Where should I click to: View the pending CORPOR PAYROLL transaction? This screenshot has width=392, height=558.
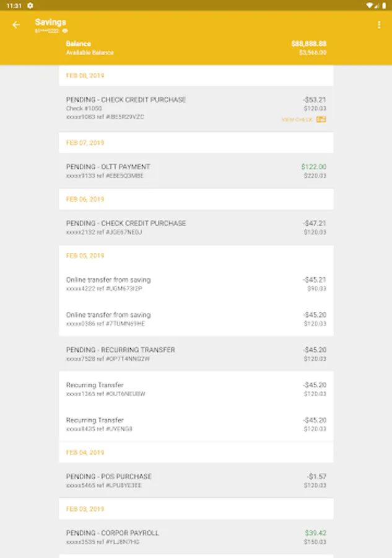point(196,537)
